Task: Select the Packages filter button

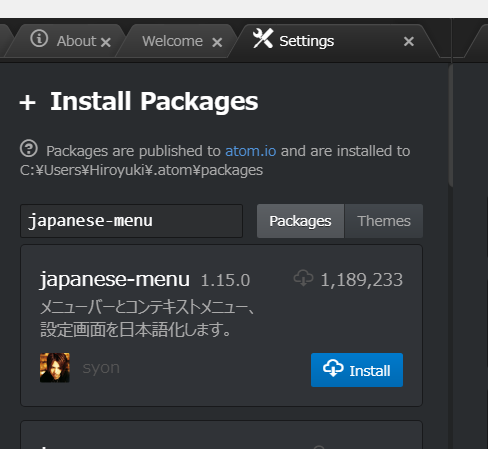Action: click(300, 221)
